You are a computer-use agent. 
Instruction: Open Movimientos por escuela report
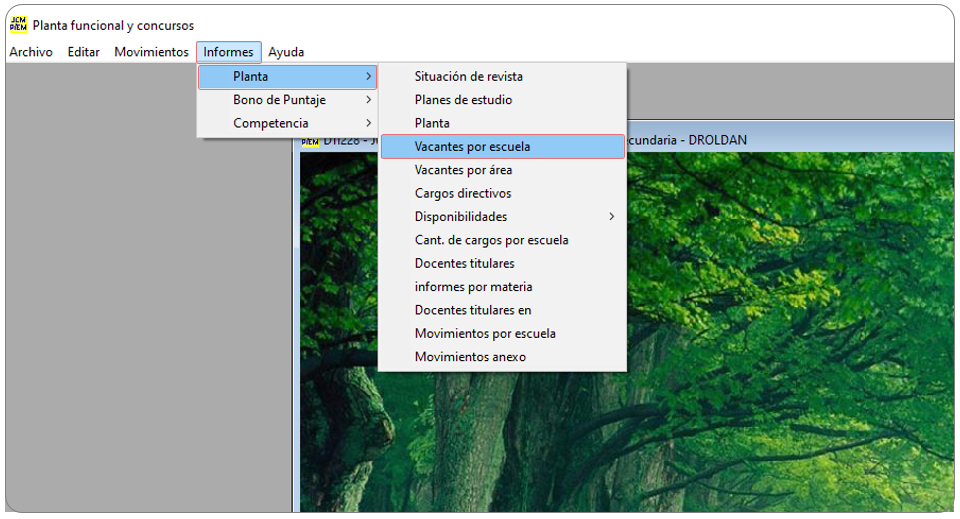tap(503, 334)
